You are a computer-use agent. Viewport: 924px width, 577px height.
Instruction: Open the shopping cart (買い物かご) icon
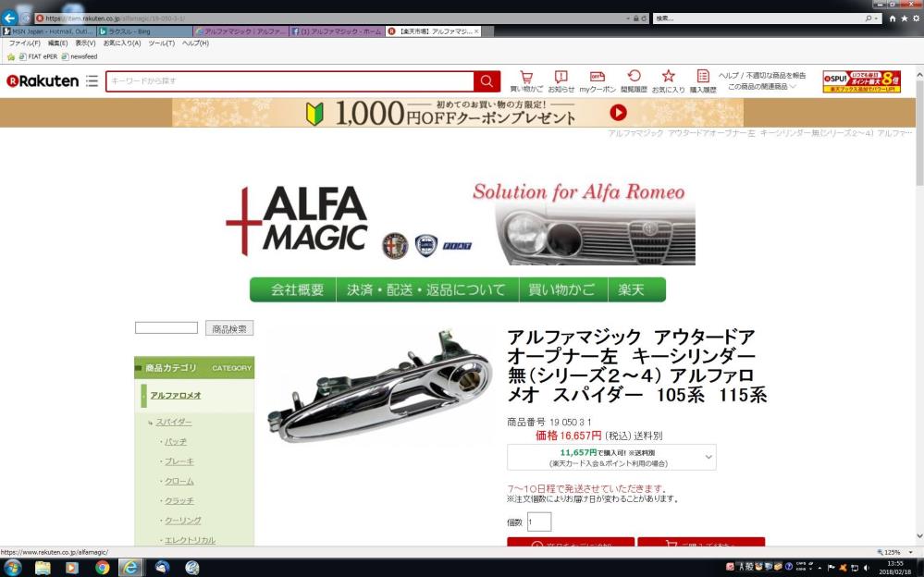[x=526, y=81]
